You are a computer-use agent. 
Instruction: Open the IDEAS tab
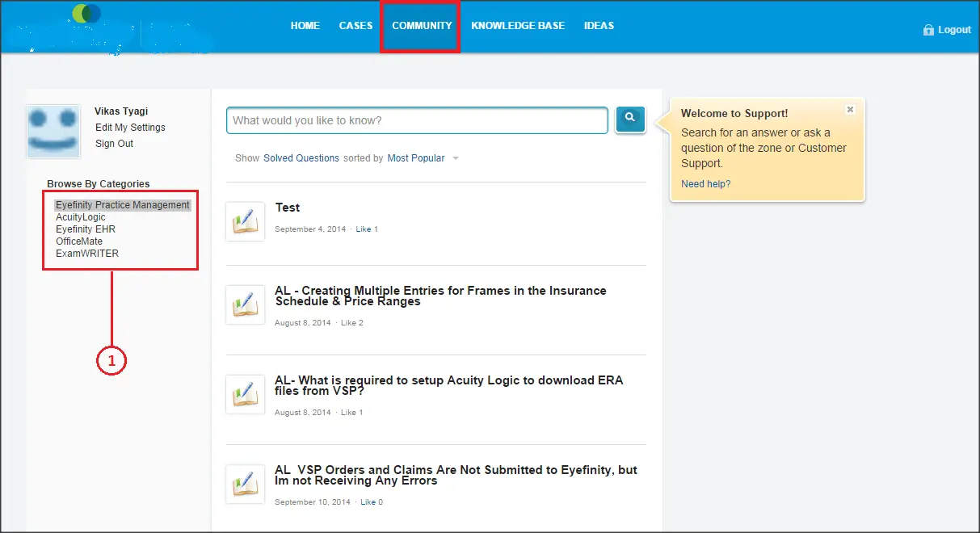pyautogui.click(x=599, y=25)
